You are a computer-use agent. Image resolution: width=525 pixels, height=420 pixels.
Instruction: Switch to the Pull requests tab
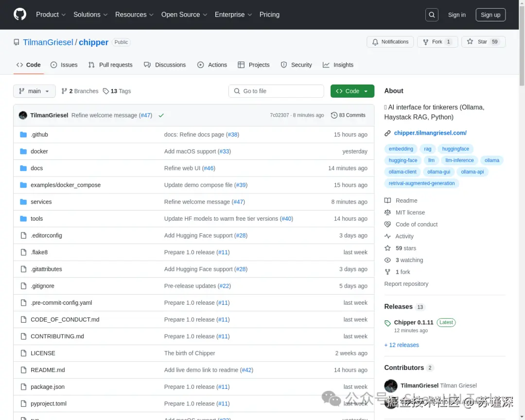point(110,65)
